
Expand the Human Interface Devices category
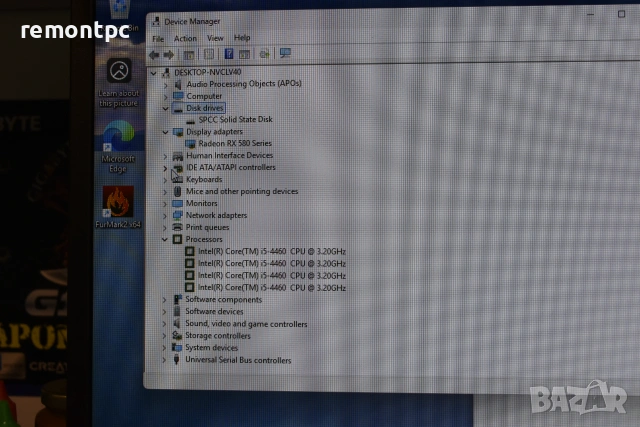pyautogui.click(x=165, y=156)
